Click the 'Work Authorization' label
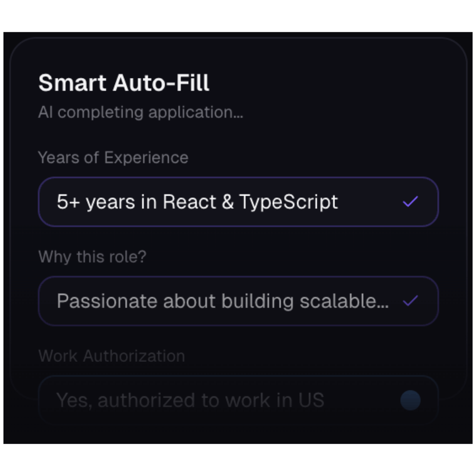The height and width of the screenshot is (476, 476). click(x=112, y=356)
